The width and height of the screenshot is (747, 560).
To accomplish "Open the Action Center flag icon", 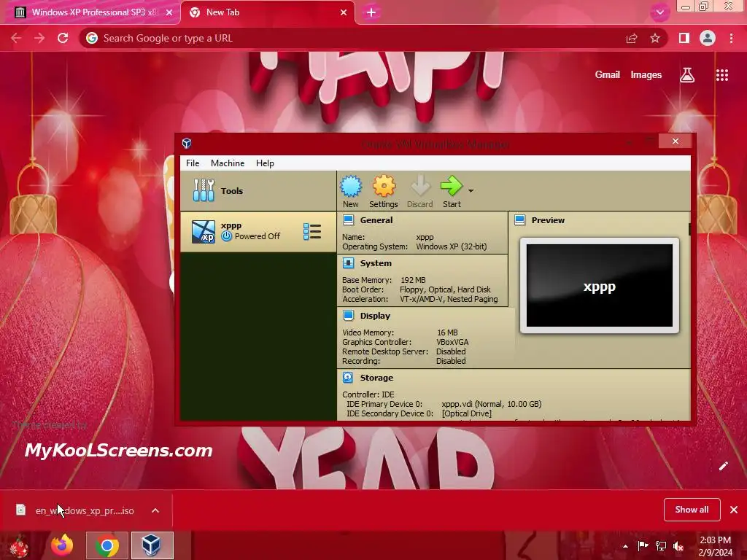I will tap(643, 546).
